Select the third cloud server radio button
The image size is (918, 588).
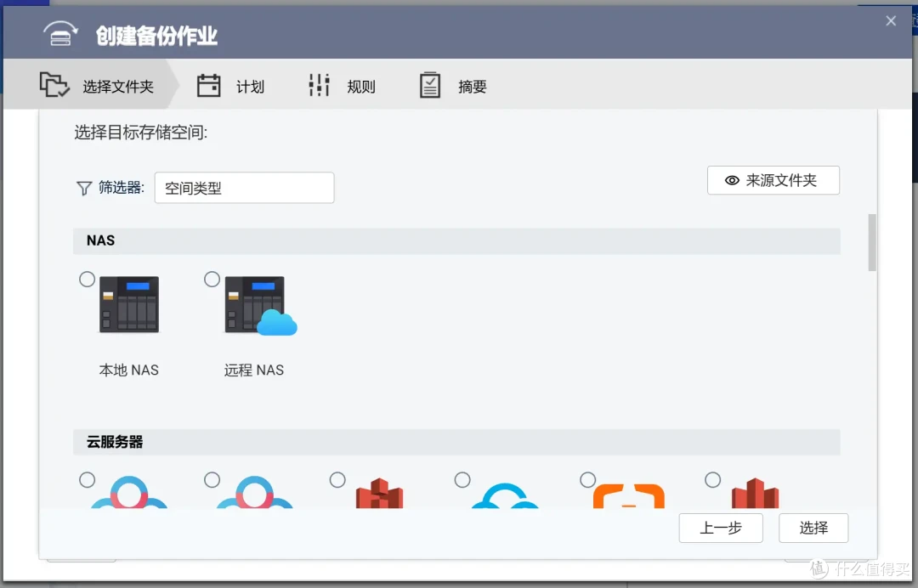(337, 480)
